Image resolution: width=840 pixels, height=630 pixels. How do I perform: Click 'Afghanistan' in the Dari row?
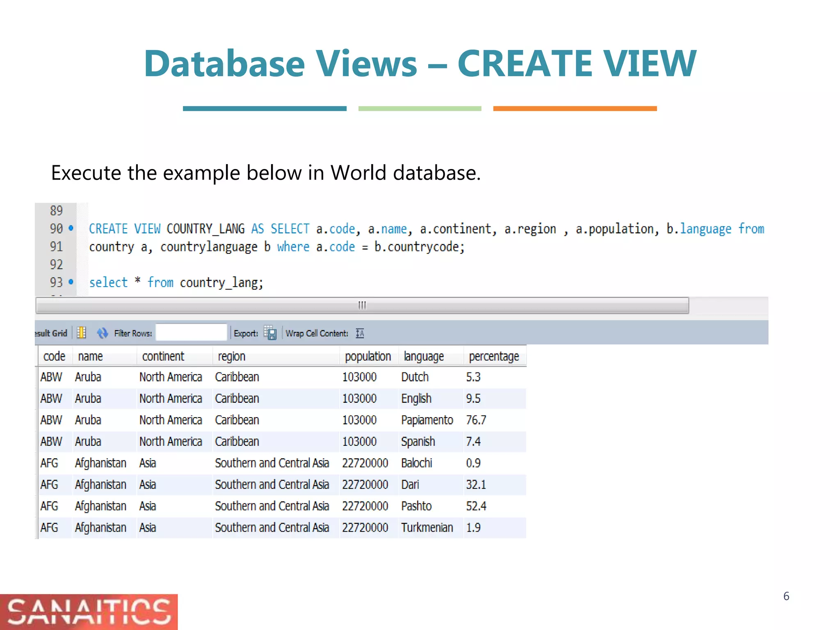tap(100, 484)
